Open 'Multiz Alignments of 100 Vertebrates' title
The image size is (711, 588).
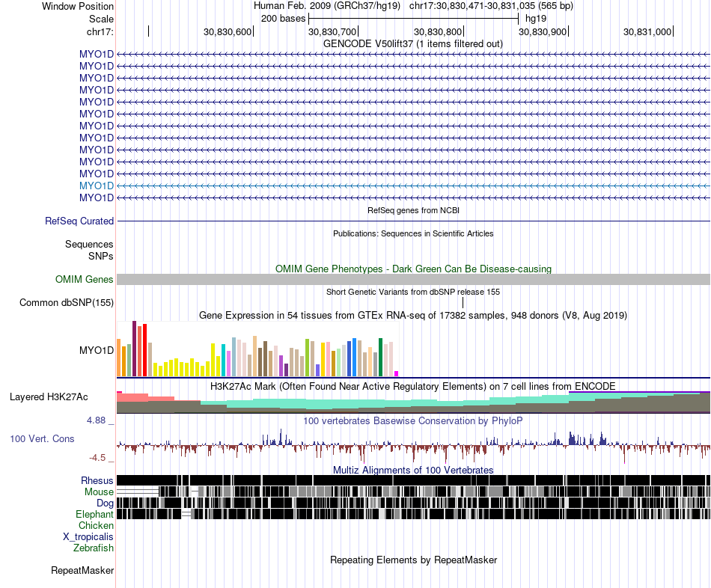[x=413, y=470]
